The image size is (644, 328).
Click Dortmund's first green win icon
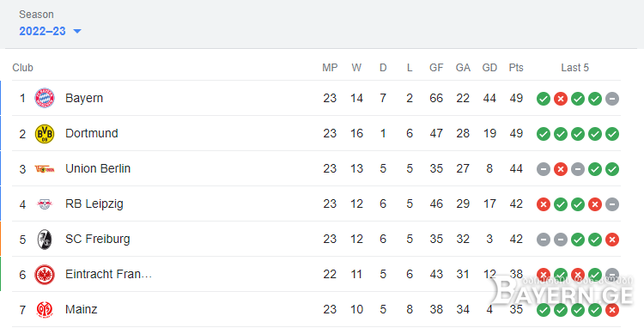pyautogui.click(x=543, y=134)
